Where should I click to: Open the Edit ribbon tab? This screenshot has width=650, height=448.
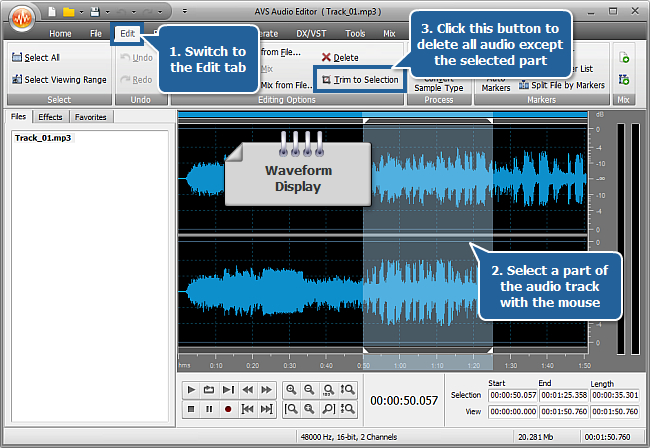click(127, 34)
